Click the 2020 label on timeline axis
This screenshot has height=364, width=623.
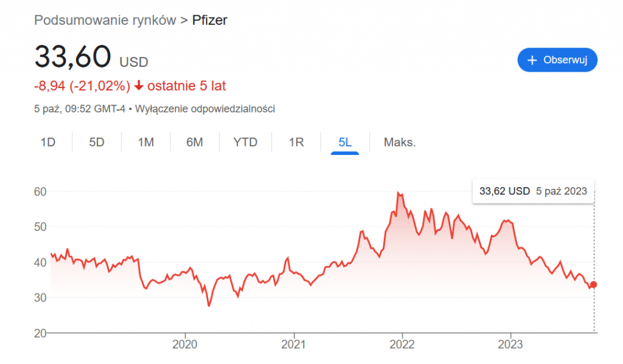(x=185, y=345)
